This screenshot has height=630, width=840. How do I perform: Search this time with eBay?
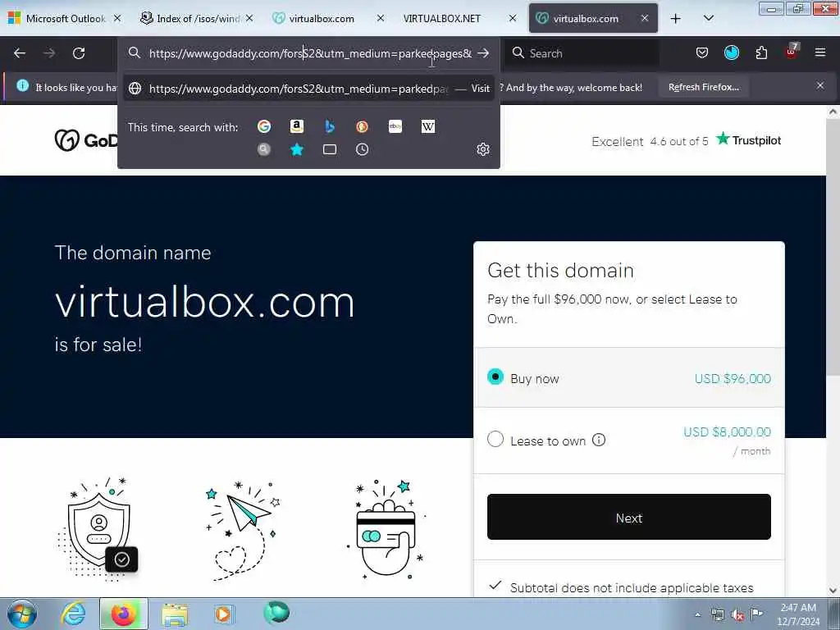[x=395, y=126]
